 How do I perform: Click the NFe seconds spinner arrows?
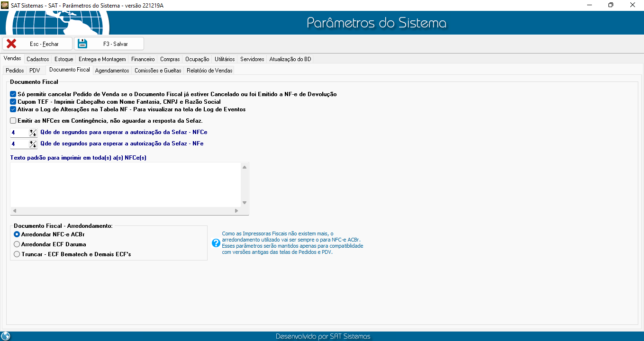(x=33, y=144)
